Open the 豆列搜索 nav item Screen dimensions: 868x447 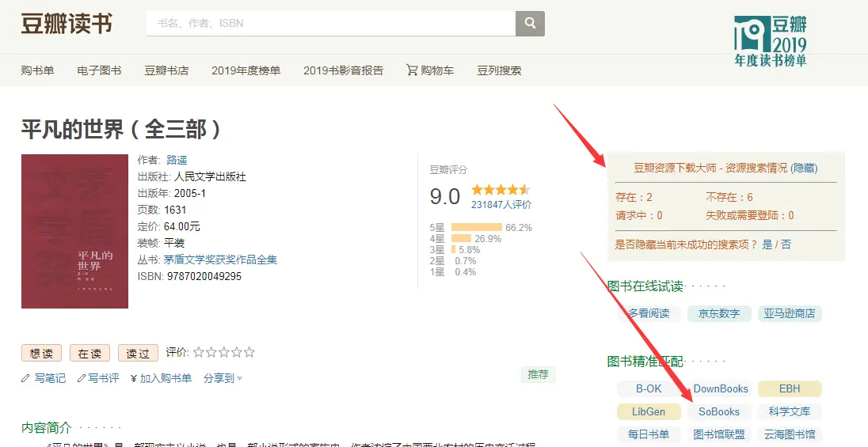[499, 70]
